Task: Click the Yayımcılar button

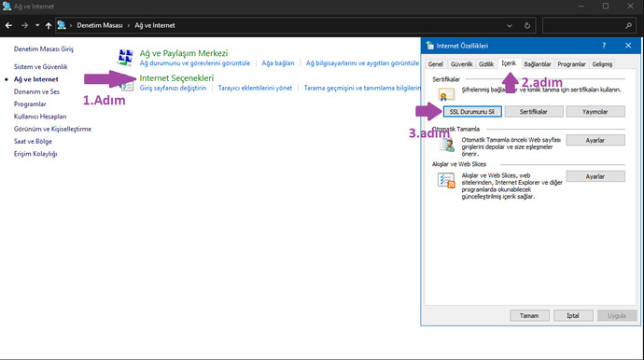Action: 595,112
